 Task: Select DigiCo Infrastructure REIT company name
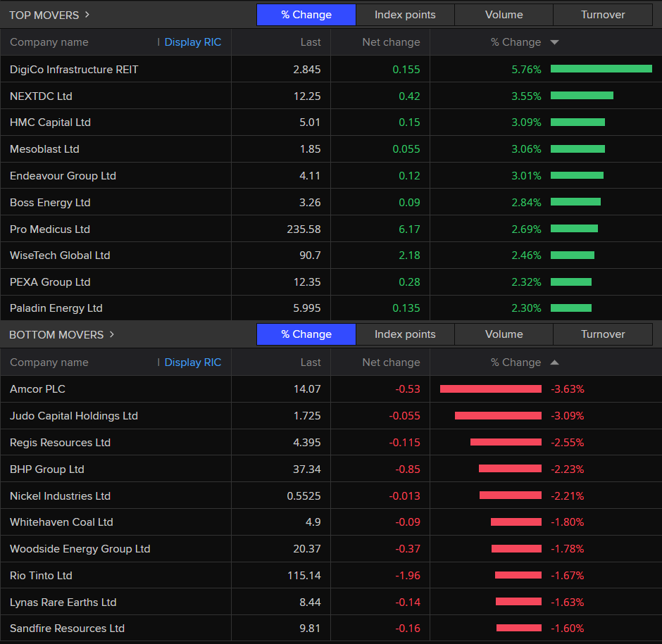pyautogui.click(x=74, y=70)
